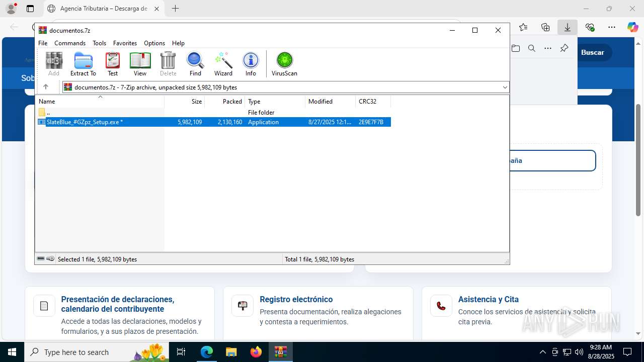Open Presentación de declaraciones link
This screenshot has width=644, height=362.
(x=118, y=304)
